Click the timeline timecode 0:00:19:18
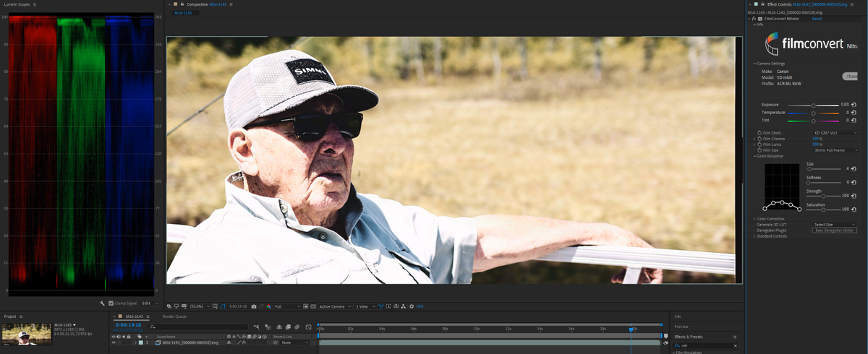Image resolution: width=868 pixels, height=354 pixels. 128,325
